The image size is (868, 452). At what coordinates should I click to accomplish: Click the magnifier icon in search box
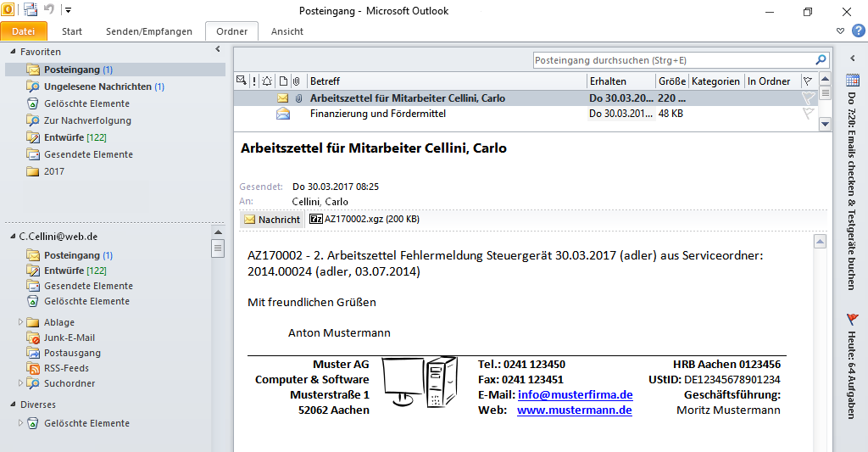click(x=820, y=60)
